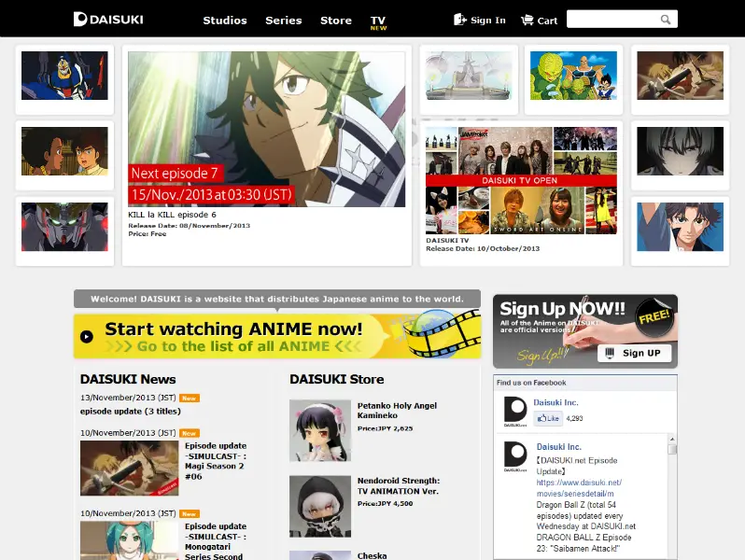Open the tennis anime boy thumbnail
This screenshot has height=560, width=745.
coord(680,227)
